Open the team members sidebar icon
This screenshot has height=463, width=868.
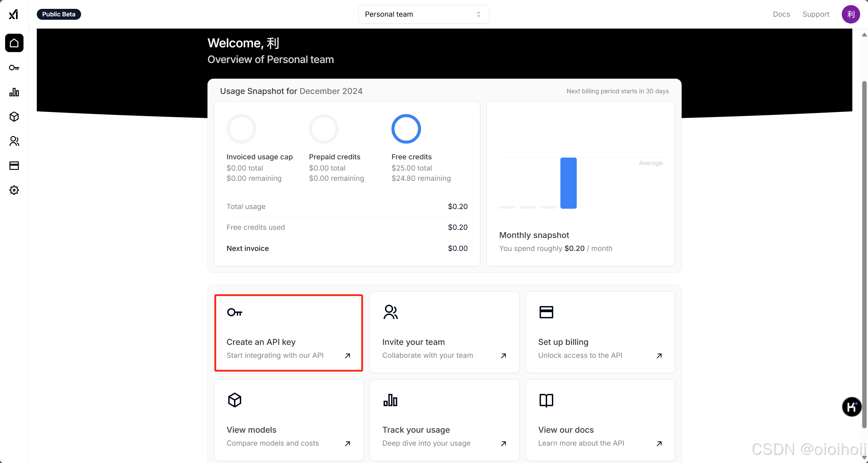(x=14, y=141)
